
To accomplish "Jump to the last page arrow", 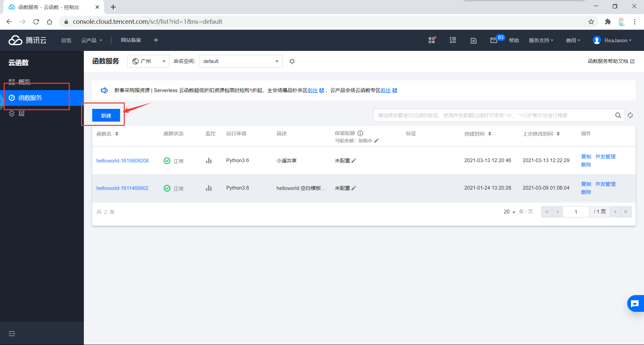I will coord(626,212).
